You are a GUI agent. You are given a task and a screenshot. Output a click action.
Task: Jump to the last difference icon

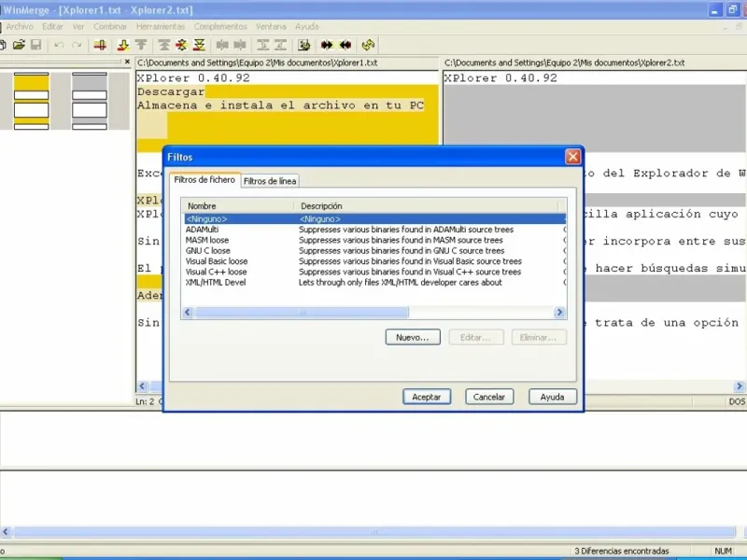click(199, 45)
